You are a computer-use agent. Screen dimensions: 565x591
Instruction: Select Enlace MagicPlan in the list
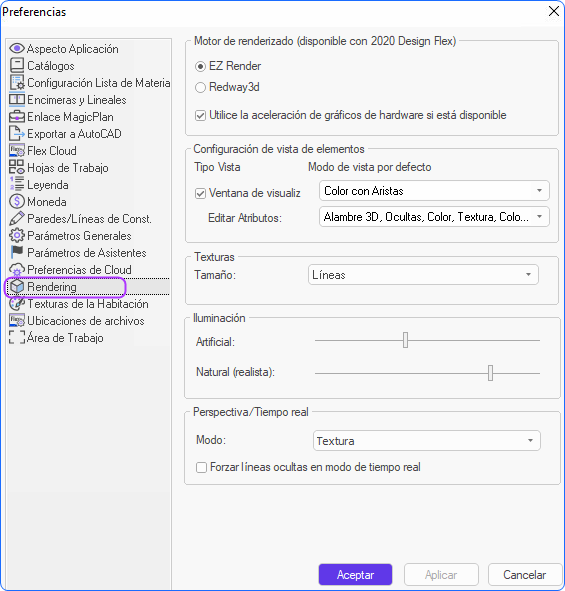[x=70, y=117]
